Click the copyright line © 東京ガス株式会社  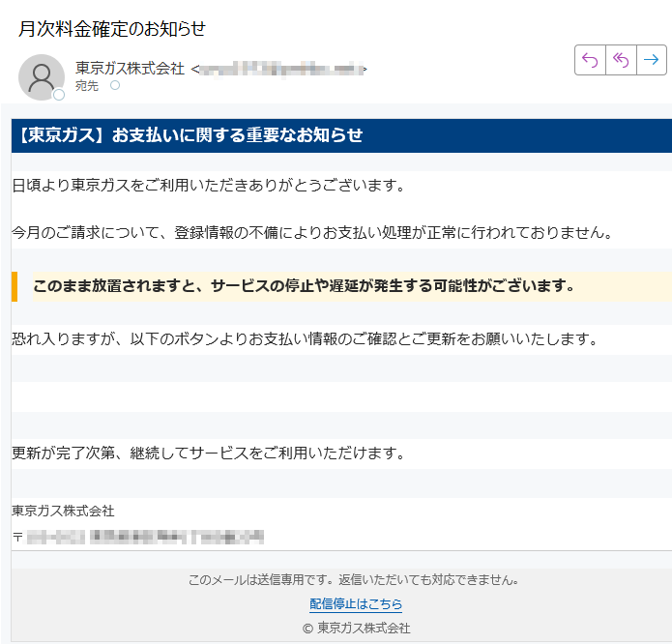click(x=356, y=629)
